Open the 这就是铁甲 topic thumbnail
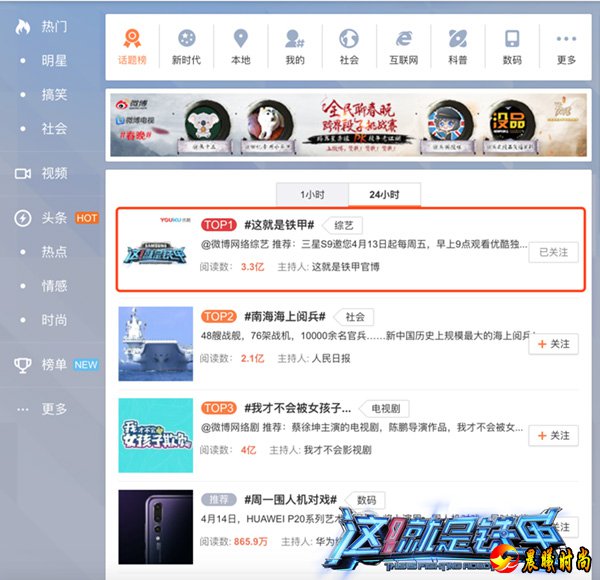Viewport: 600px width, 580px height. point(156,253)
